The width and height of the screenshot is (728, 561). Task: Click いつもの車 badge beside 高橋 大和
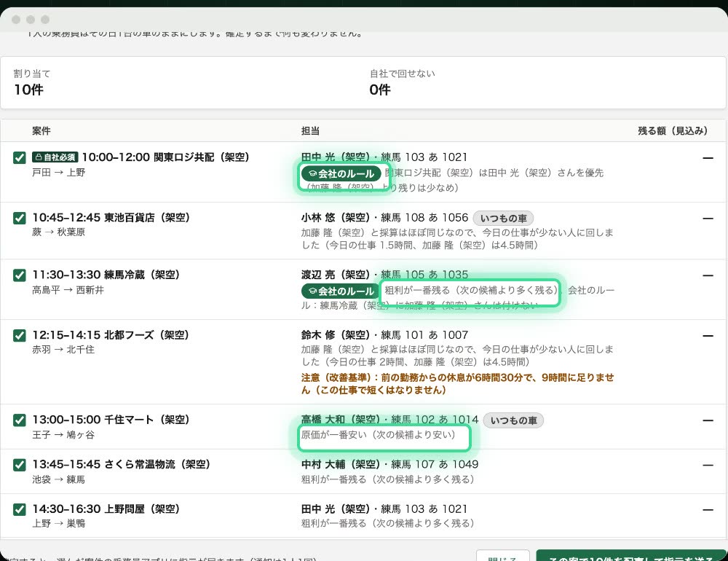513,420
